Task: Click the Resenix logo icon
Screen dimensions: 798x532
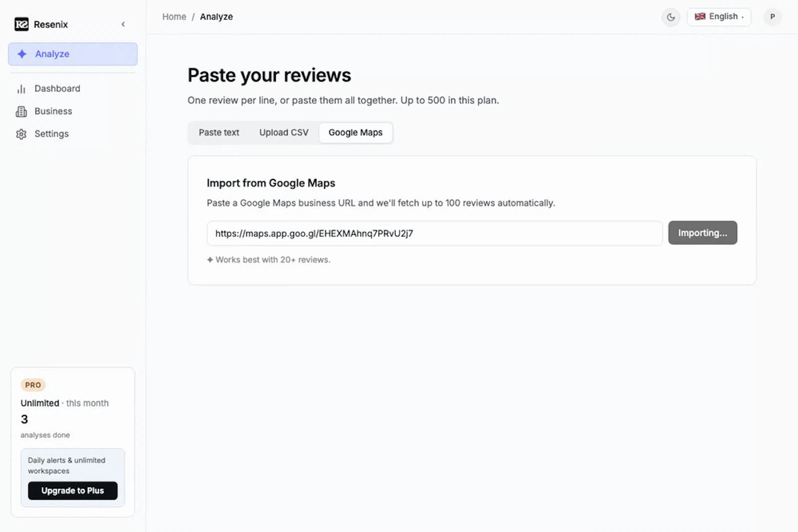Action: (x=21, y=24)
